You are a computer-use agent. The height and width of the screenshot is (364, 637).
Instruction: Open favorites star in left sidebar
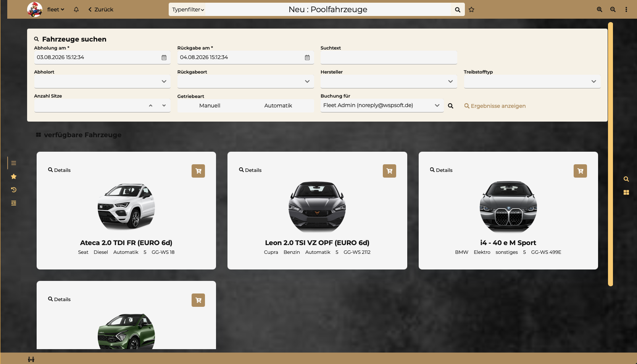(x=14, y=176)
